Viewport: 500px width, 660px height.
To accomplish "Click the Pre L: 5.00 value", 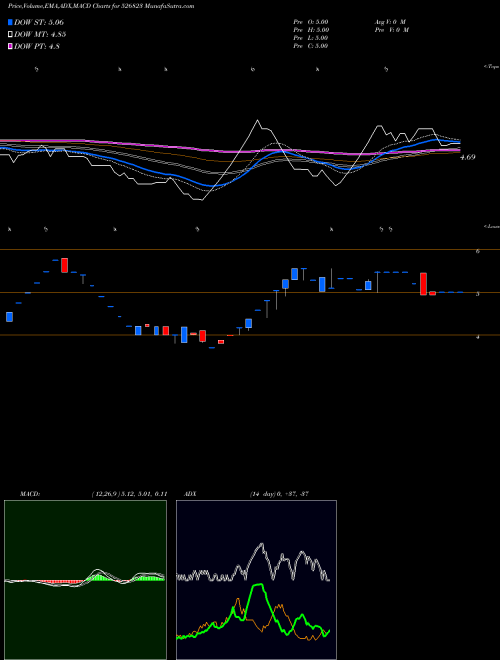I will (311, 38).
